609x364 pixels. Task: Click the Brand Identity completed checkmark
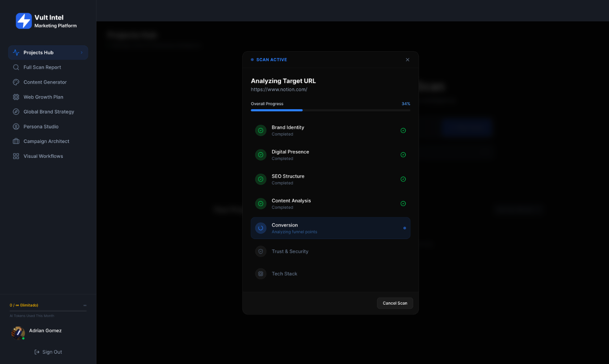coord(403,130)
